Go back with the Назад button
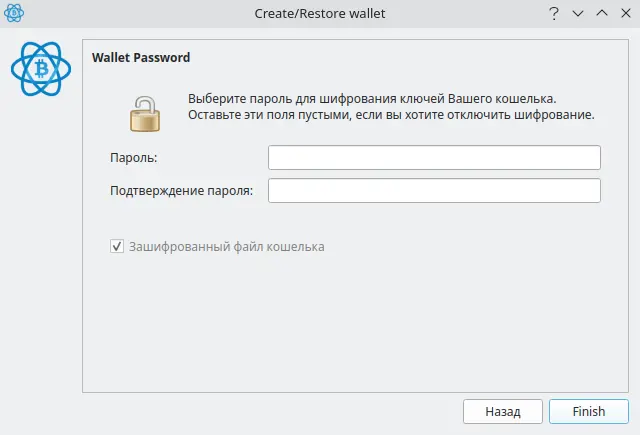The height and width of the screenshot is (435, 640). click(503, 411)
